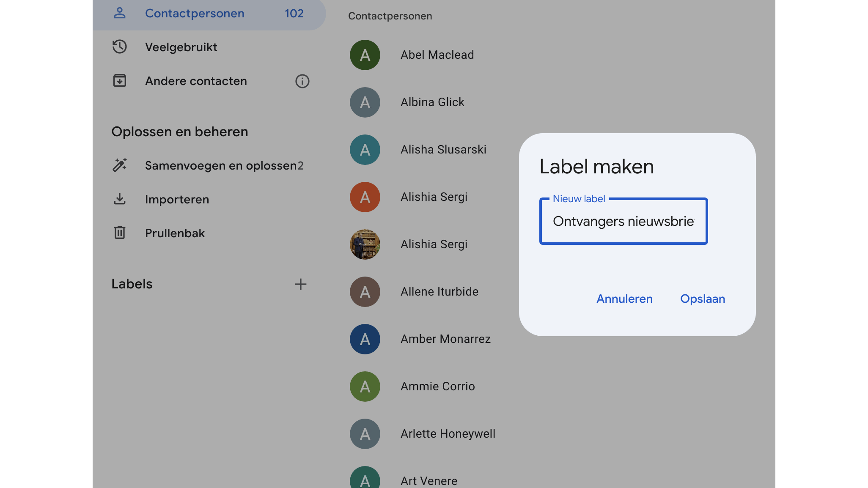Open Veelgebruikt history icon

pyautogui.click(x=120, y=47)
